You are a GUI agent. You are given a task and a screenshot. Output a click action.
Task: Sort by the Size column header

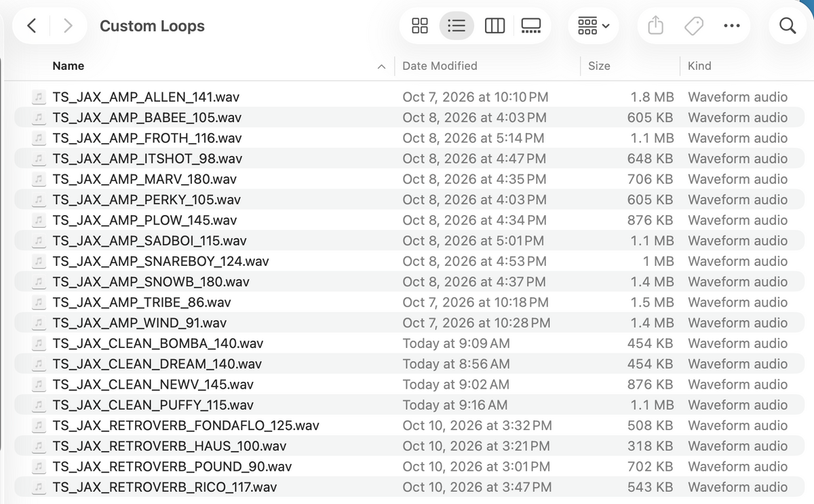[599, 66]
